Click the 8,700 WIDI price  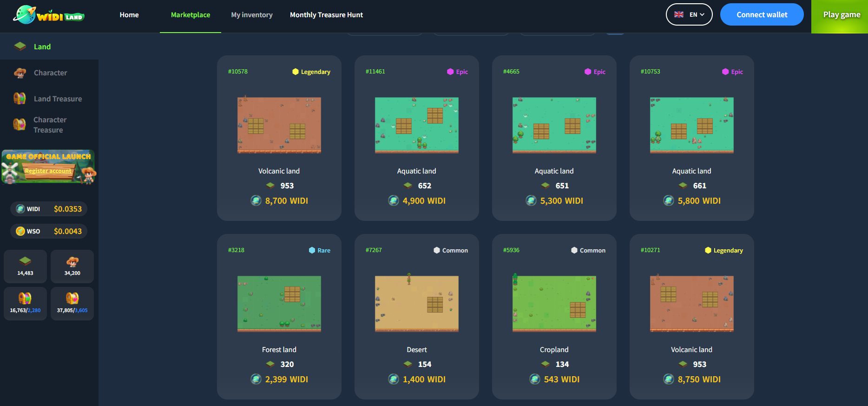pos(287,201)
